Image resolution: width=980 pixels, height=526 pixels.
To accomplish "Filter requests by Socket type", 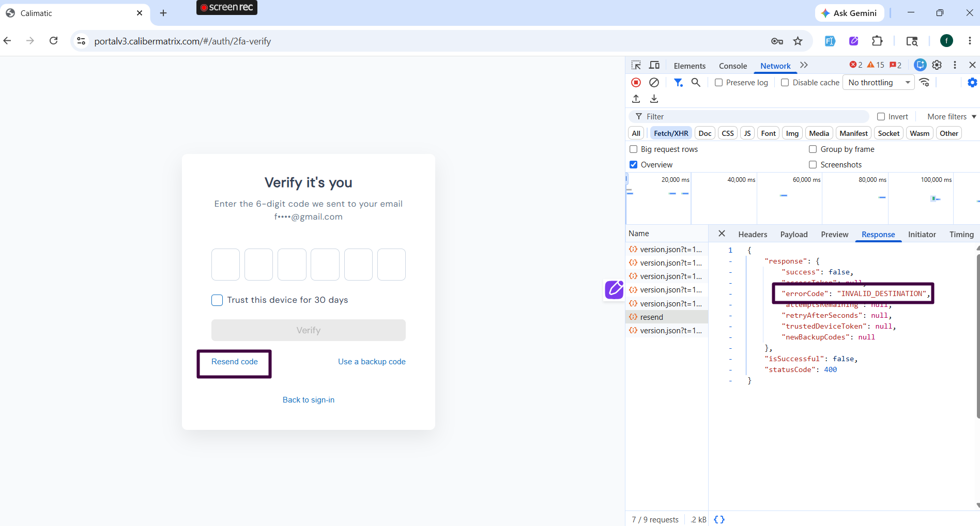I will [x=889, y=133].
